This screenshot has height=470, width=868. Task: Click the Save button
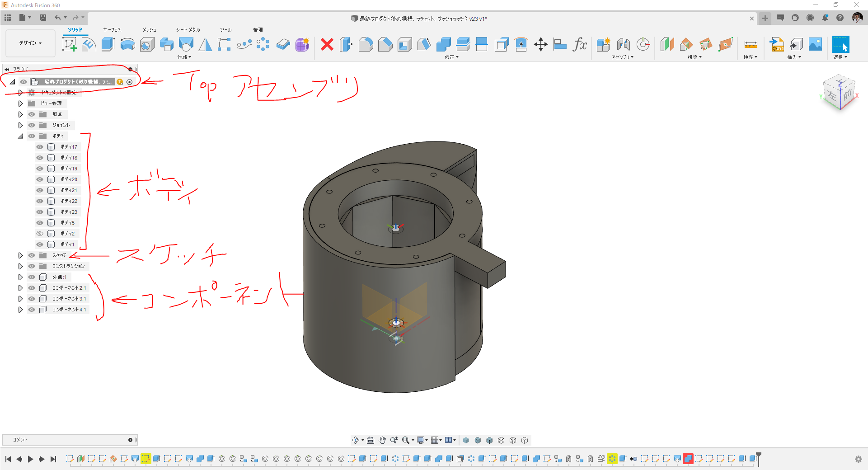point(43,18)
